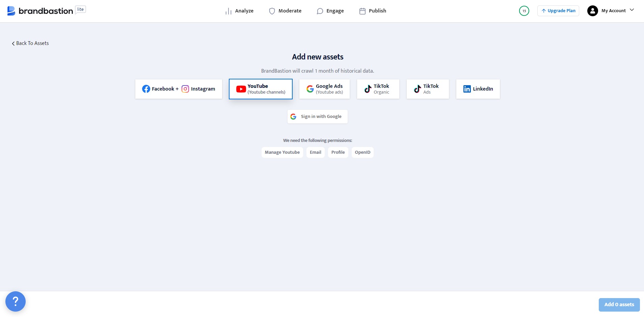Screen dimensions: 644x317
Task: Click the Profile permission chip
Action: tap(338, 152)
